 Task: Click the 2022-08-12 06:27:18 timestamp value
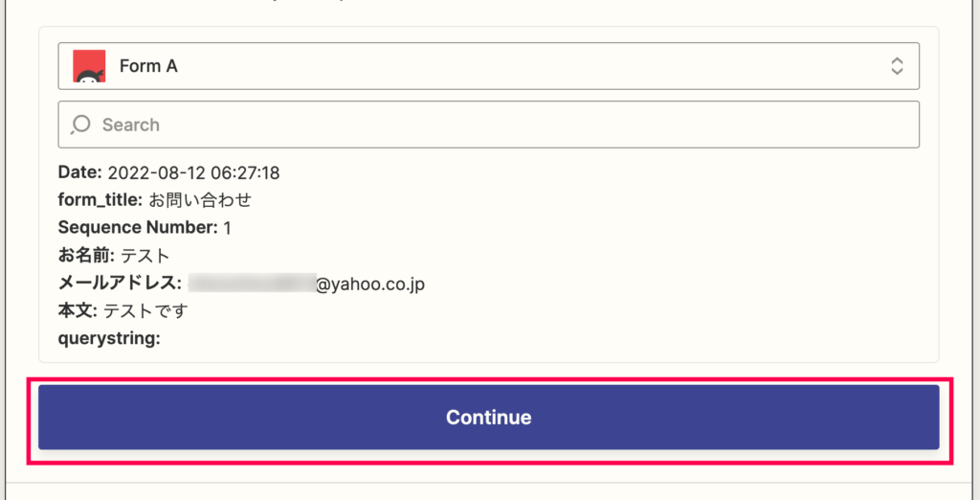(193, 172)
